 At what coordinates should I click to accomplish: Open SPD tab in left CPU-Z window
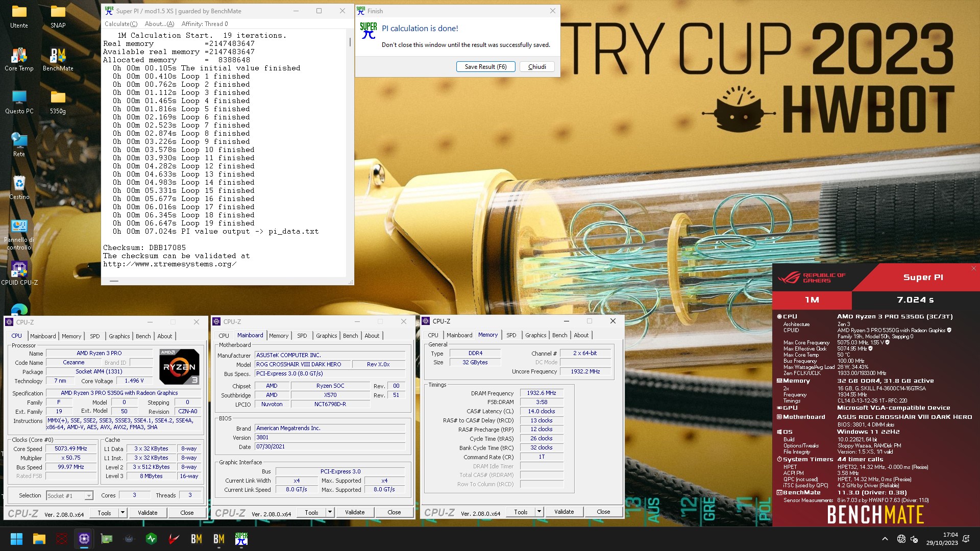(95, 336)
